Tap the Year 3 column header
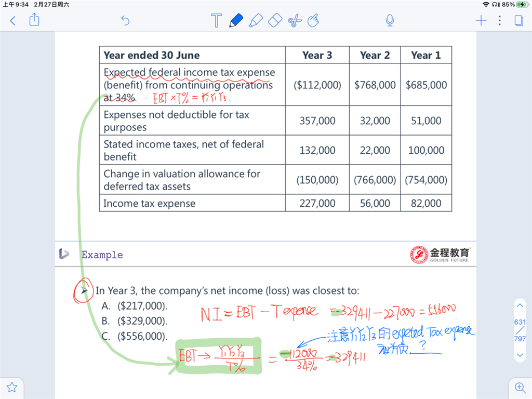The width and height of the screenshot is (532, 399). pos(317,55)
